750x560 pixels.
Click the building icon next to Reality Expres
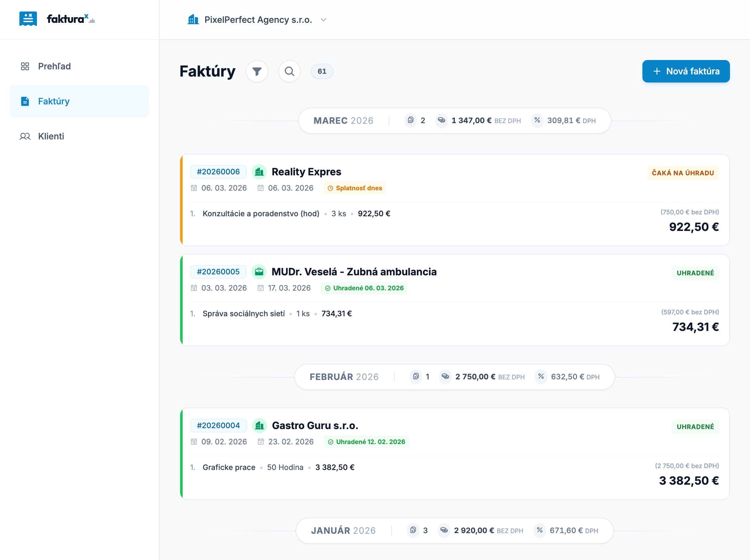tap(259, 172)
